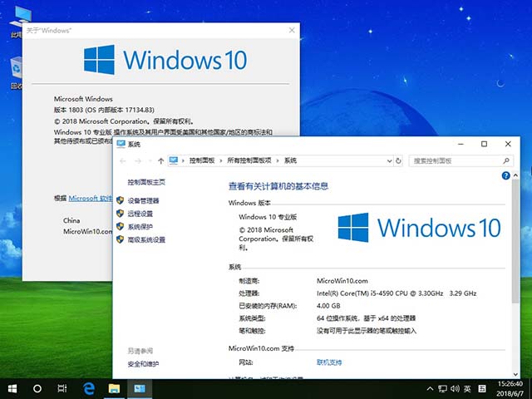Click shield icon beside 设备管理器
The height and width of the screenshot is (399, 532).
point(120,200)
